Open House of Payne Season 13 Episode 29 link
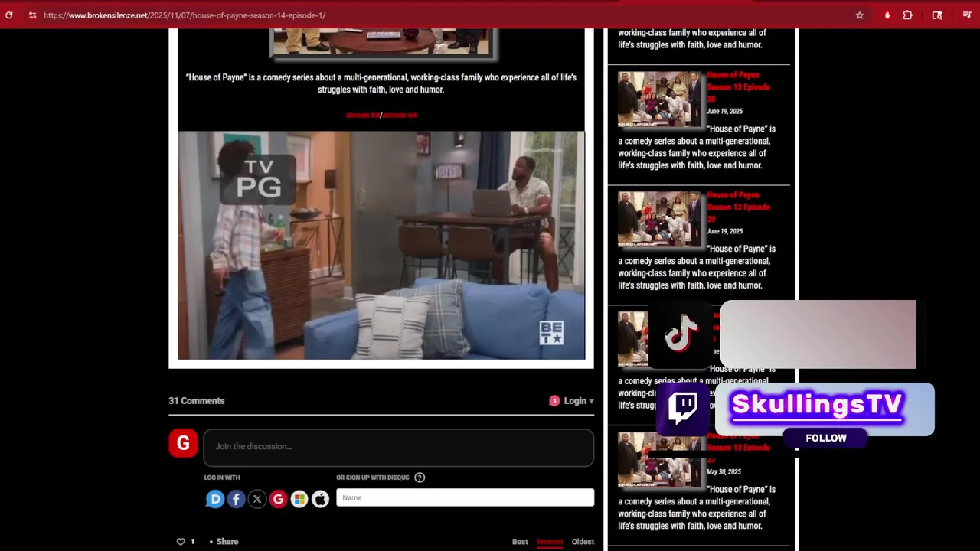980x551 pixels. pos(738,207)
